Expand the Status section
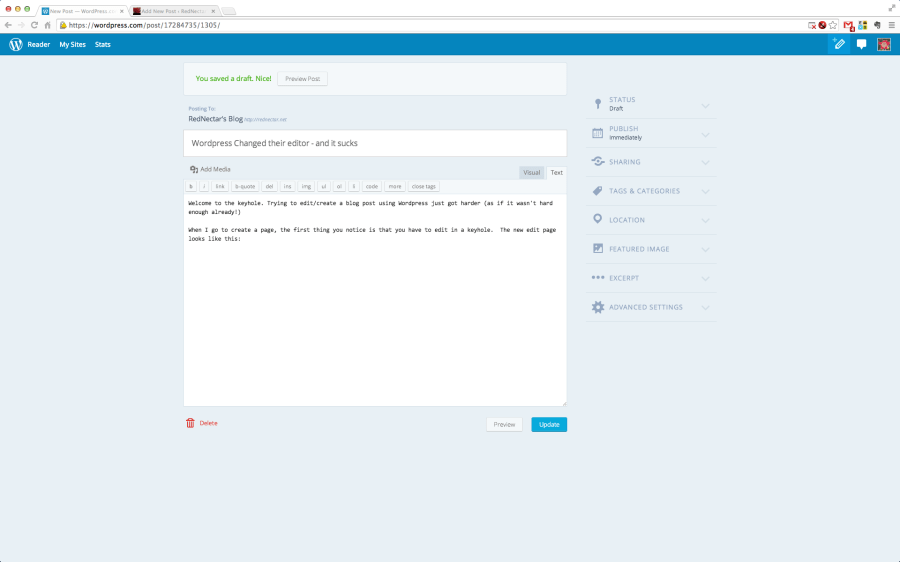This screenshot has height=562, width=900. 650,104
